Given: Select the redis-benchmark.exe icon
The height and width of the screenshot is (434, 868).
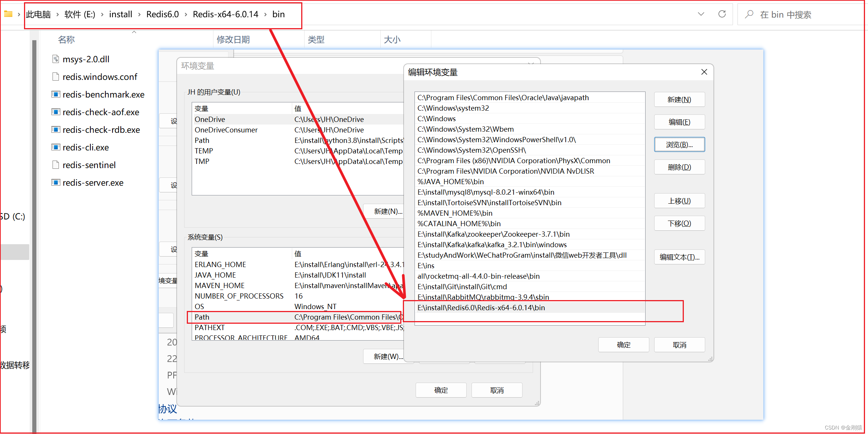Looking at the screenshot, I should [x=56, y=94].
